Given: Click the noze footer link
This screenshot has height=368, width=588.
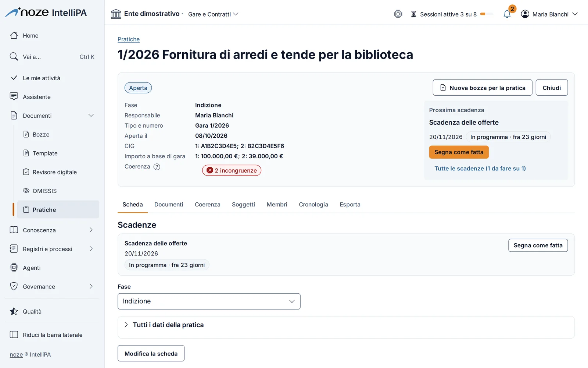Looking at the screenshot, I should pyautogui.click(x=16, y=355).
